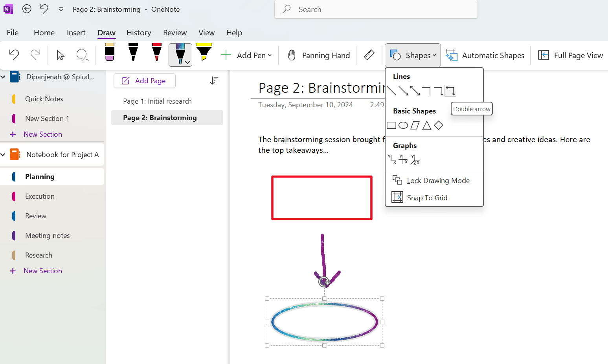The image size is (608, 364).
Task: Open the Review menu tab
Action: coord(175,33)
